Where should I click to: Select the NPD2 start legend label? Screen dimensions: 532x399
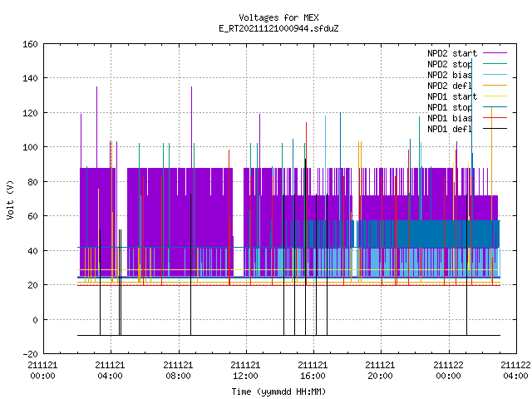click(x=452, y=53)
